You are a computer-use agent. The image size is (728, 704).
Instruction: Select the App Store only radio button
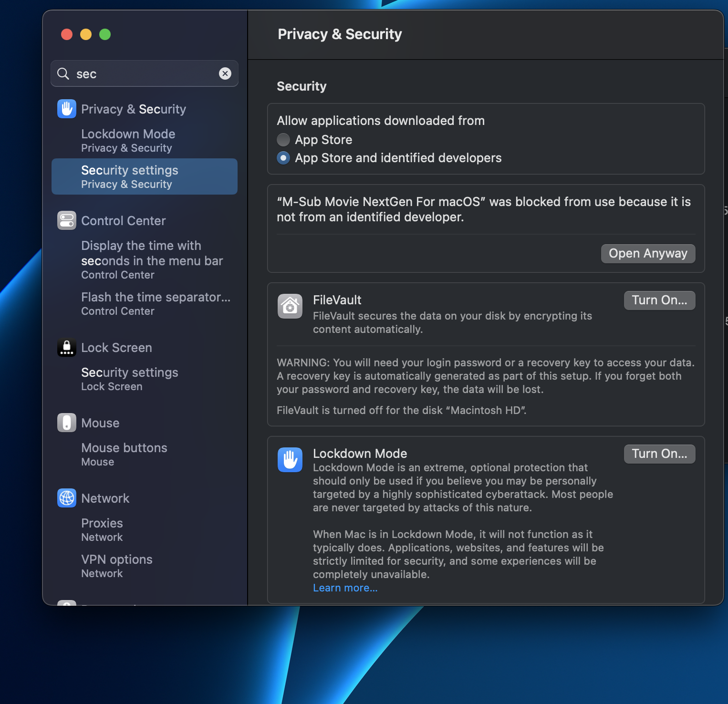click(x=283, y=140)
